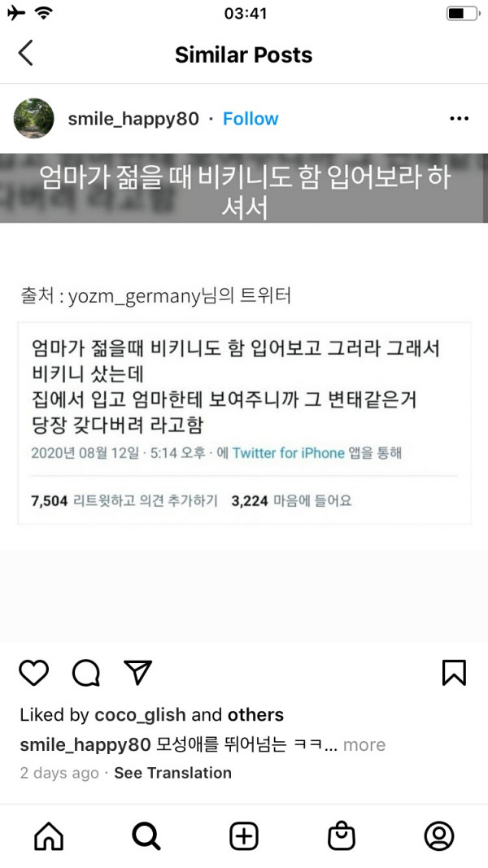Viewport: 488px width, 868px height.
Task: Open comments via the speech bubble icon
Action: (x=85, y=673)
